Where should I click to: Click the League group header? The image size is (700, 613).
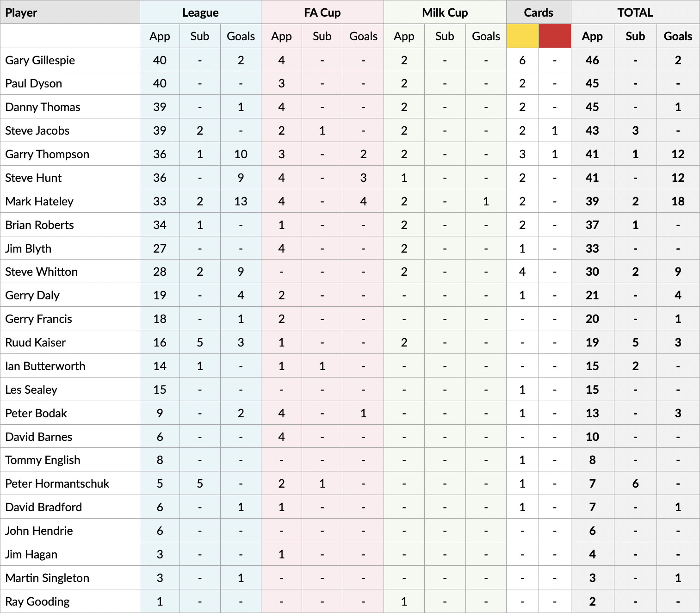pos(200,12)
